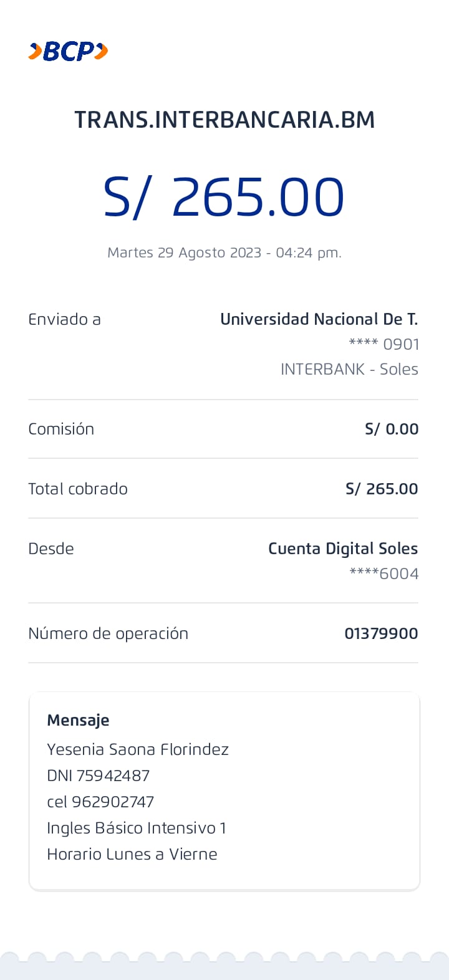Image resolution: width=449 pixels, height=980 pixels.
Task: Click the Ingles Básico Intensivo 1 line
Action: [137, 828]
